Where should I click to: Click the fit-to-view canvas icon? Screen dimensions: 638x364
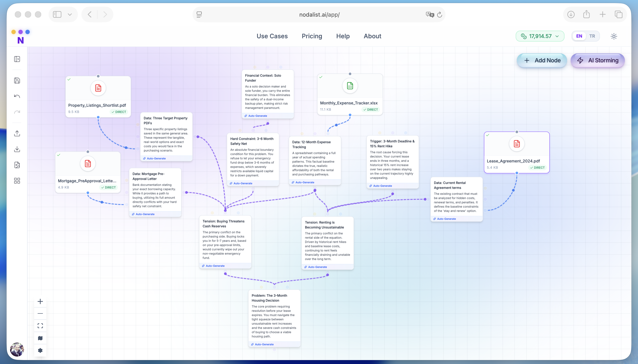point(40,326)
